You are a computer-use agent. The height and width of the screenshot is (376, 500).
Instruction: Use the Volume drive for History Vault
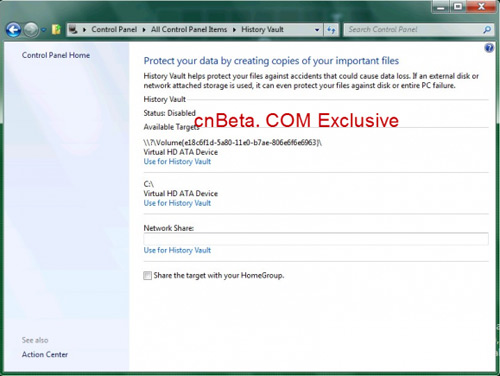177,162
